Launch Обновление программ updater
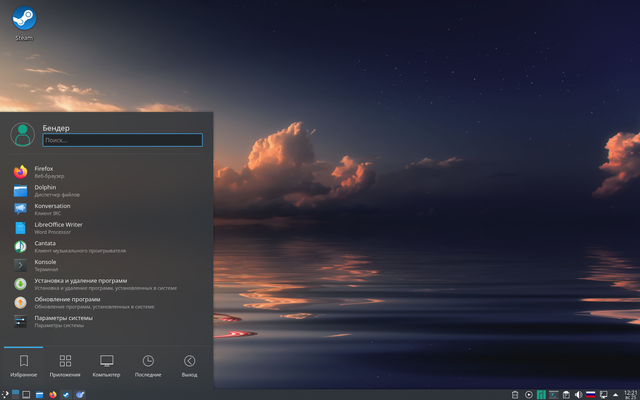 (107, 303)
